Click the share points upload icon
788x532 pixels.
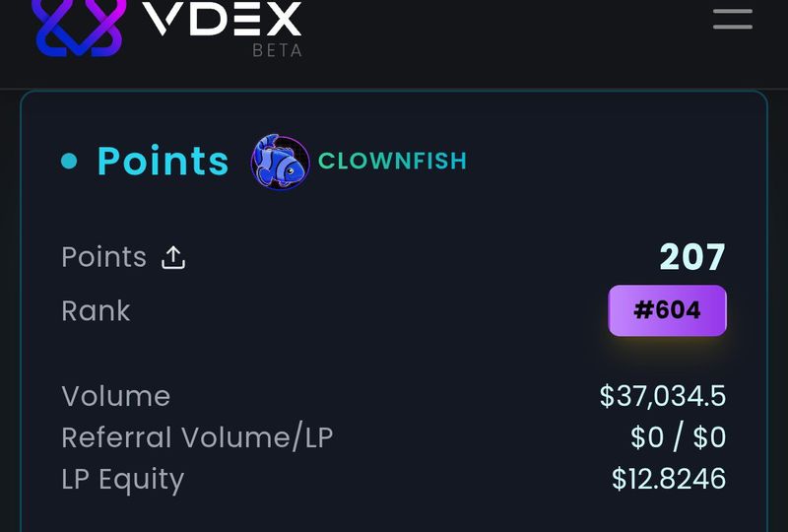point(173,258)
